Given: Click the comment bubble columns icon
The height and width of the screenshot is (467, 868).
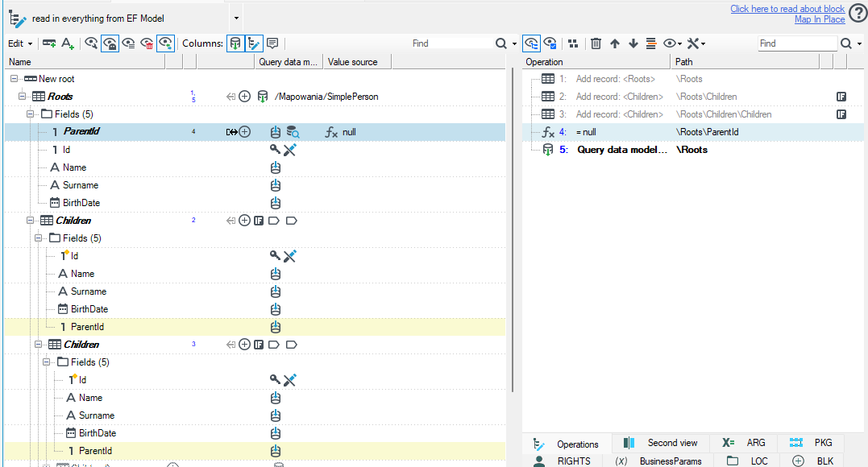Looking at the screenshot, I should tap(272, 43).
